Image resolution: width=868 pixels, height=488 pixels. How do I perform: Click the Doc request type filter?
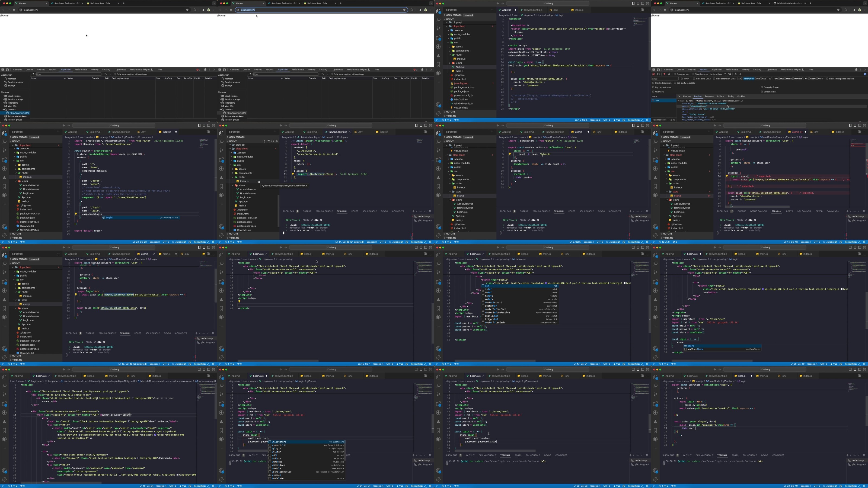tap(758, 79)
